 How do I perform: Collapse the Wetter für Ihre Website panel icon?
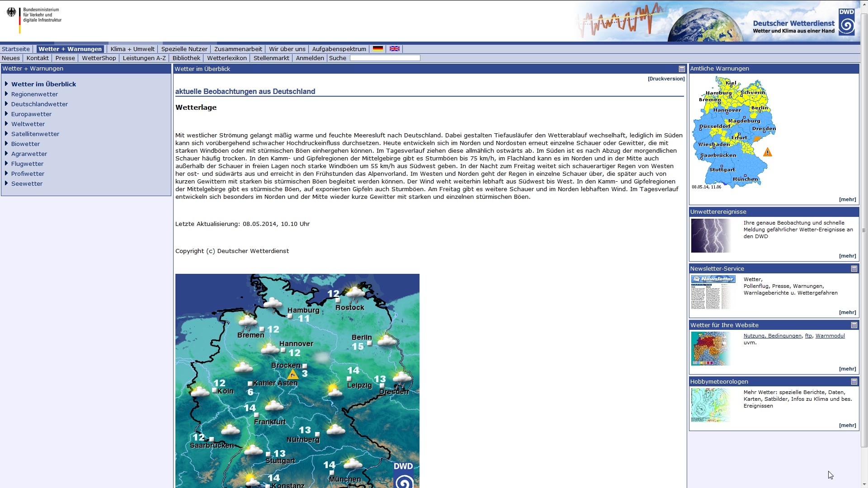854,325
